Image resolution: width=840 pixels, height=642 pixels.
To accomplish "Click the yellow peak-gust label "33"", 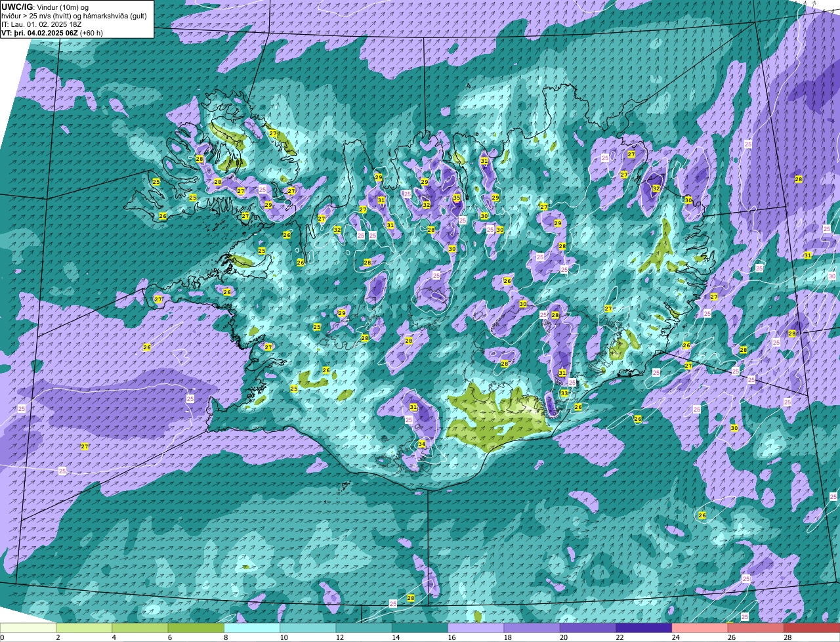I will [564, 393].
